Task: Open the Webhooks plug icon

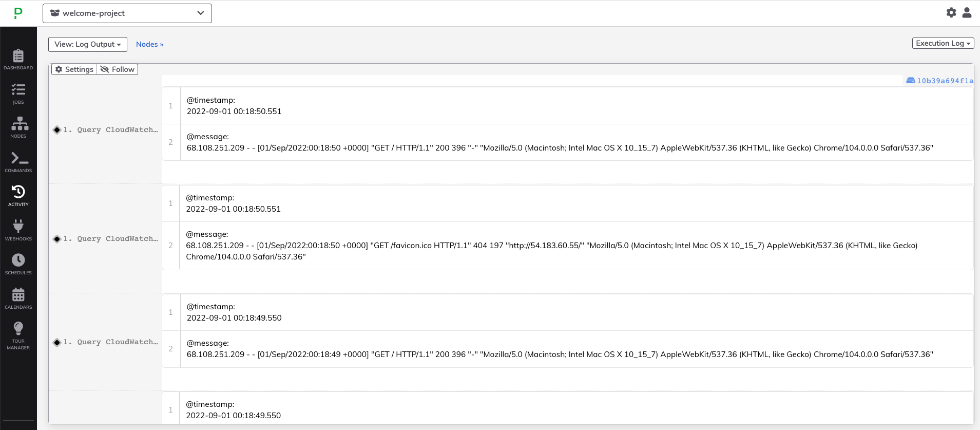Action: pos(18,230)
